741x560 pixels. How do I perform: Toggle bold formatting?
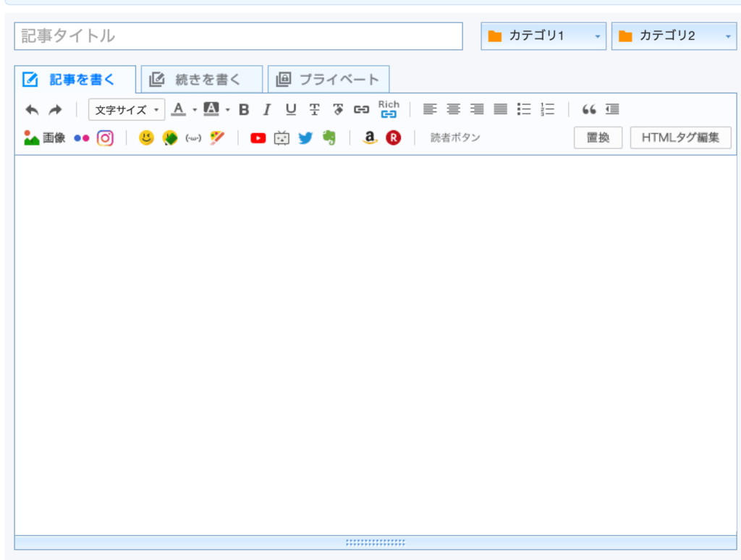[244, 110]
